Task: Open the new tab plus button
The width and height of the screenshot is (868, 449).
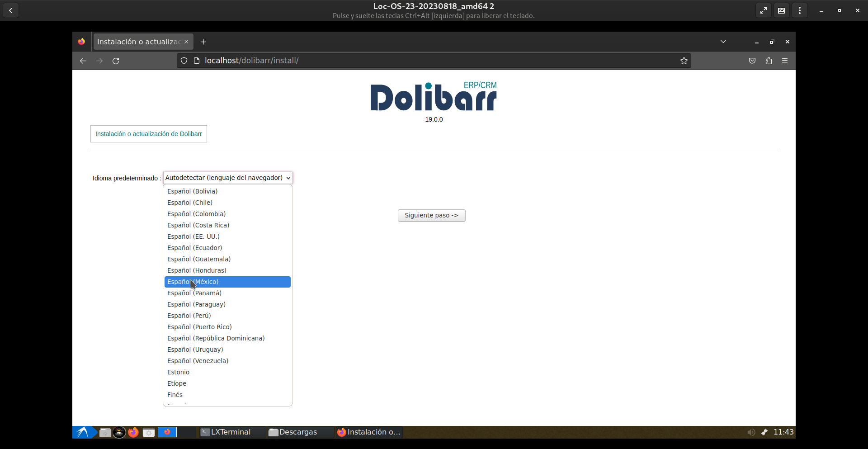Action: point(203,42)
